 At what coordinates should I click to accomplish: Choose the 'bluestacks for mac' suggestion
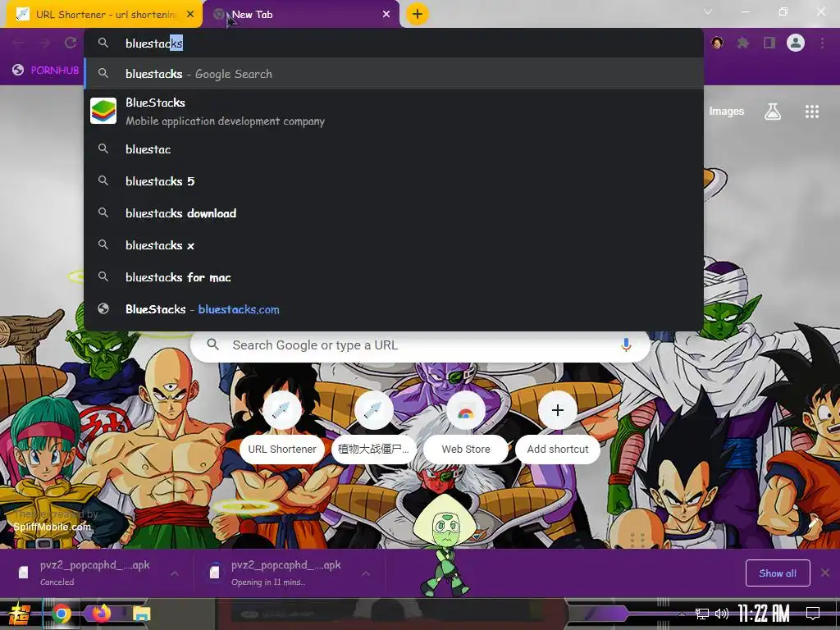click(x=394, y=277)
